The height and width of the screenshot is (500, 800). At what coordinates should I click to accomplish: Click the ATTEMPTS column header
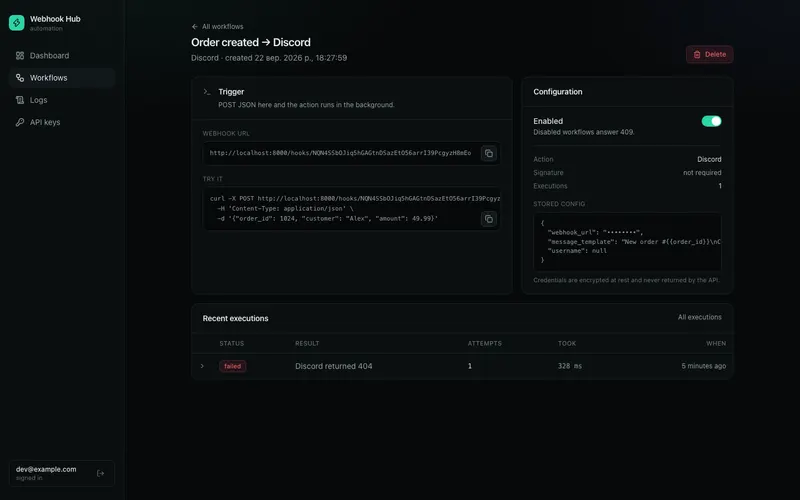point(485,343)
